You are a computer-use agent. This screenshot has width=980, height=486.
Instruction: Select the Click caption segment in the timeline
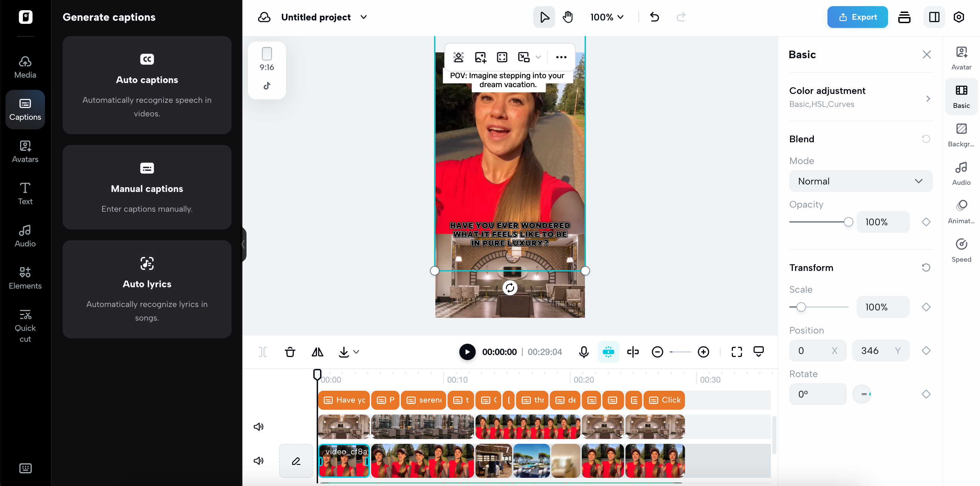pyautogui.click(x=664, y=400)
